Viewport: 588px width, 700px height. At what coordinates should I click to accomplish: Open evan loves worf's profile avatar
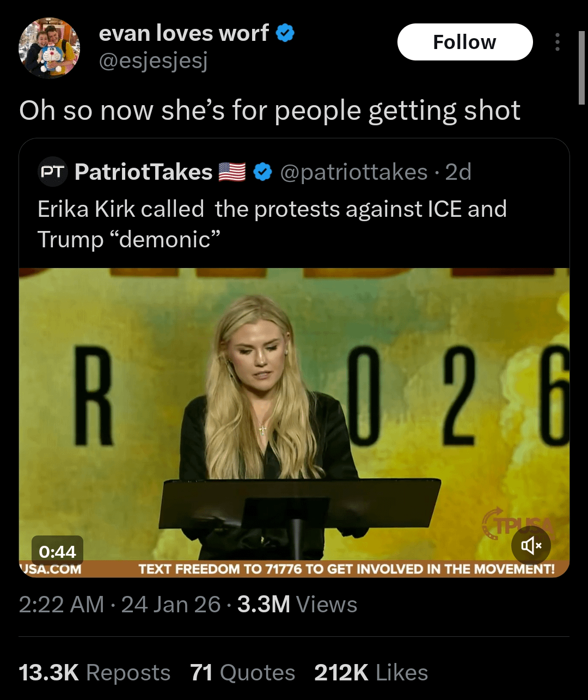tap(50, 48)
